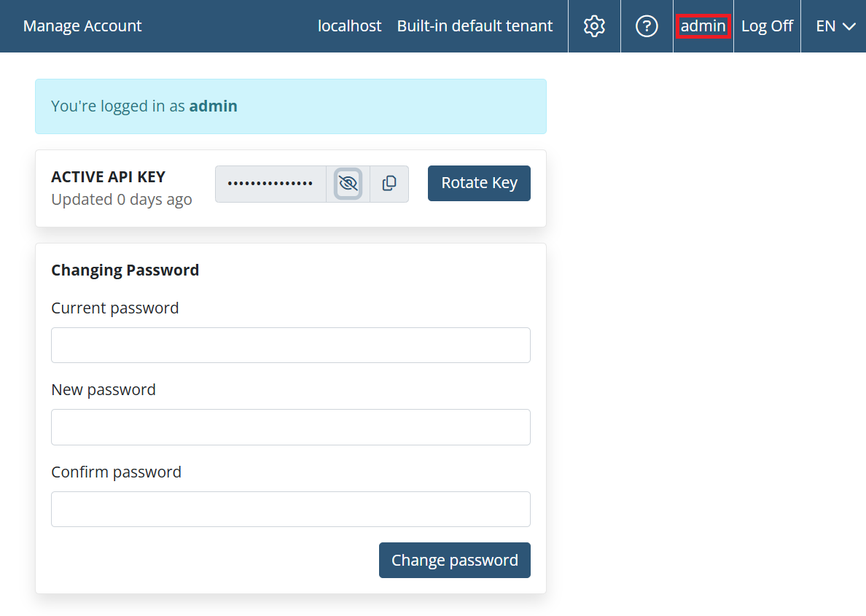This screenshot has height=616, width=866.
Task: Copy the API key with the copy icon
Action: [389, 184]
